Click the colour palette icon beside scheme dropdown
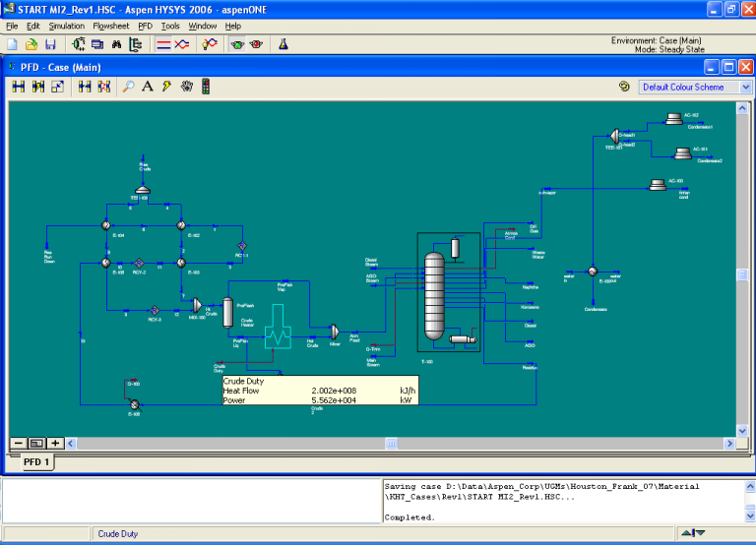The height and width of the screenshot is (545, 756). pos(624,87)
